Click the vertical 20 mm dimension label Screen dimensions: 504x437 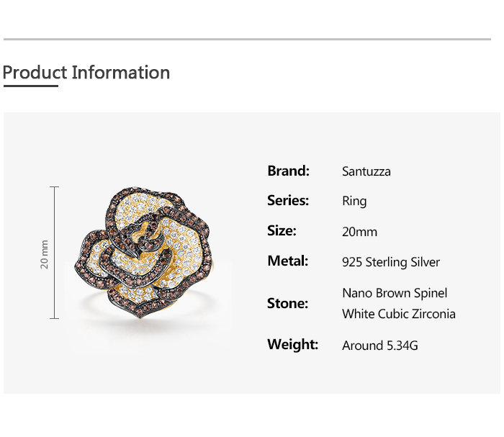click(45, 254)
